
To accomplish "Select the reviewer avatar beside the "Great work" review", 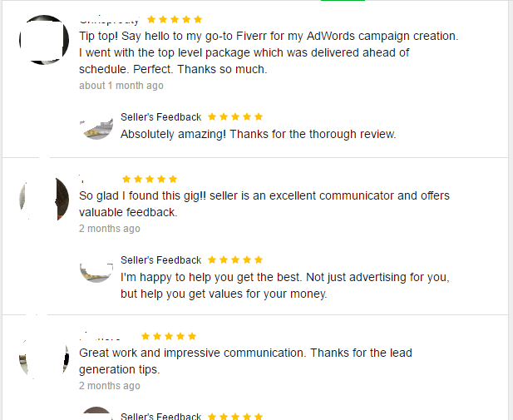I will (x=43, y=358).
